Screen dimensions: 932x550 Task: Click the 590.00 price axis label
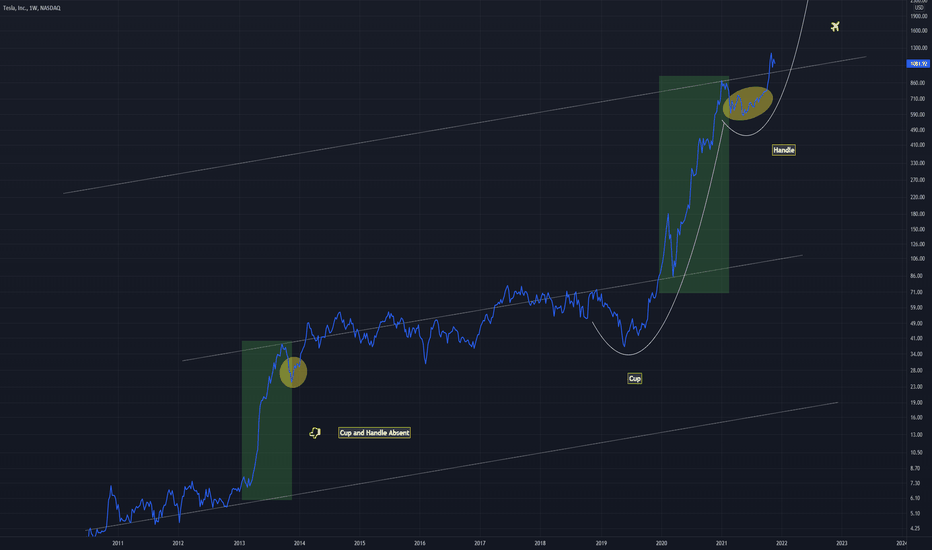918,114
